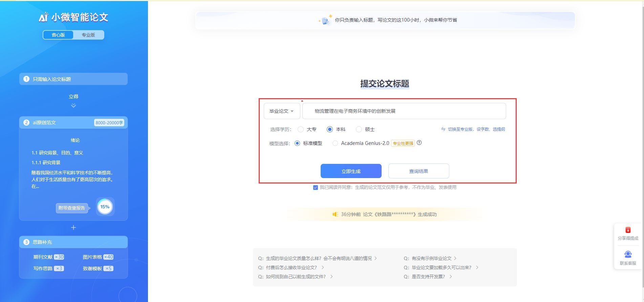Select the Academia Genius-2.0 model radio button
The width and height of the screenshot is (644, 302).
(335, 143)
